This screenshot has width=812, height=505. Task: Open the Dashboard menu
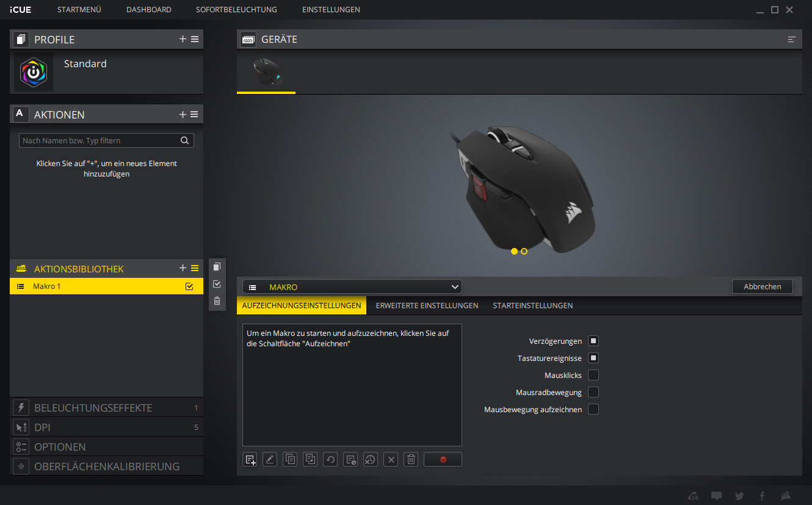point(148,10)
